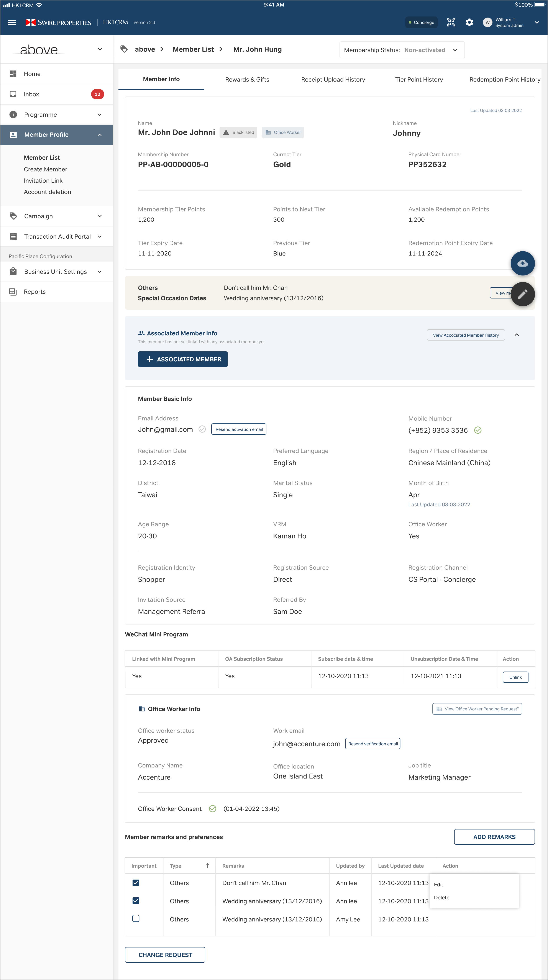Click the Blacklisted warning badge
548x980 pixels.
point(239,132)
